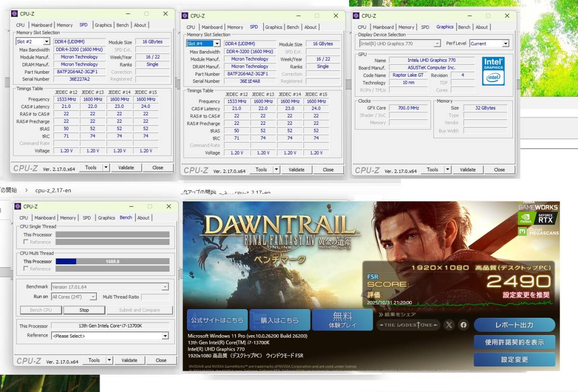Enable Reference checkbox under CPU Multi Thread

point(26,269)
